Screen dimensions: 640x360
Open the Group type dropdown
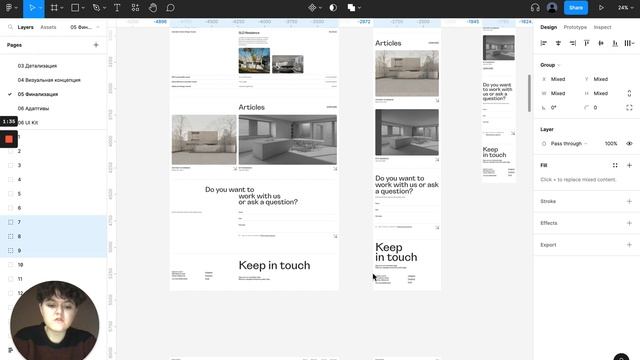tap(550, 65)
